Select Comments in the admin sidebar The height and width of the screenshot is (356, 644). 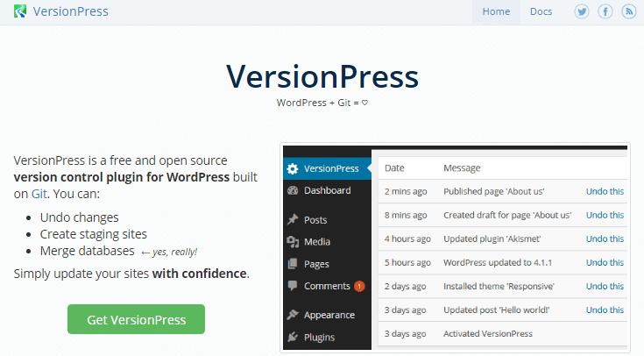[328, 286]
